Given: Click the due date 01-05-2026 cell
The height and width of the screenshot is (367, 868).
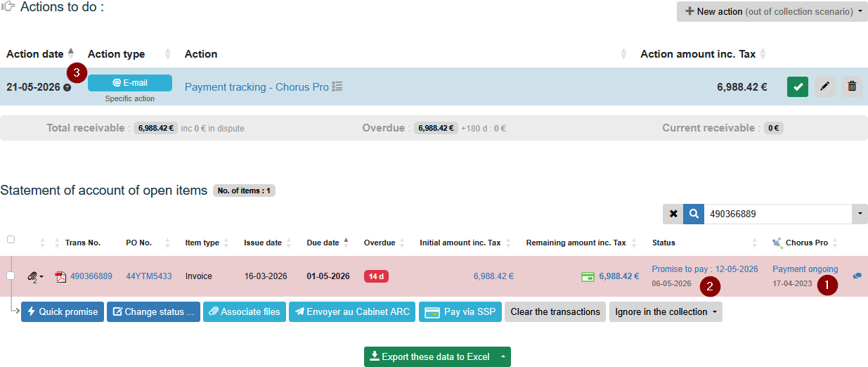Looking at the screenshot, I should tap(328, 276).
